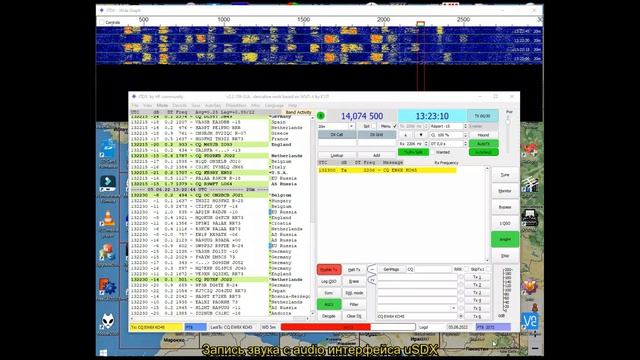Open the Mode menu
This screenshot has height=360, width=640.
pyautogui.click(x=162, y=105)
